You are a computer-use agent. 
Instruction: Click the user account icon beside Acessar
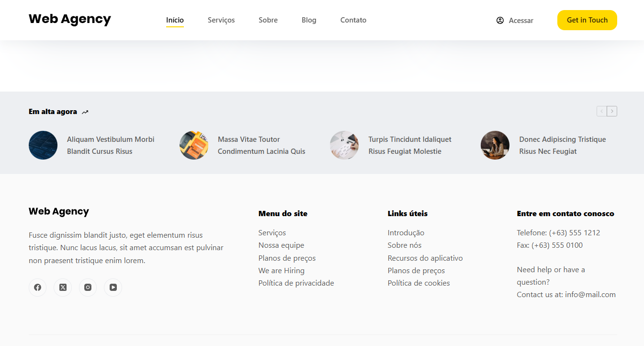pyautogui.click(x=500, y=21)
